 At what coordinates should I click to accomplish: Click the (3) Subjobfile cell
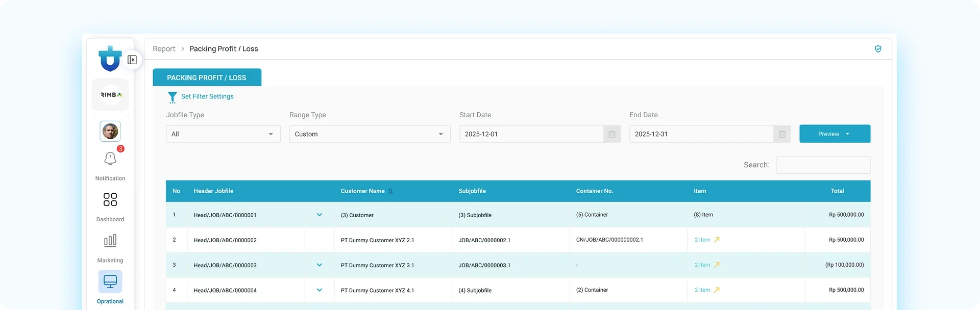[x=475, y=215]
